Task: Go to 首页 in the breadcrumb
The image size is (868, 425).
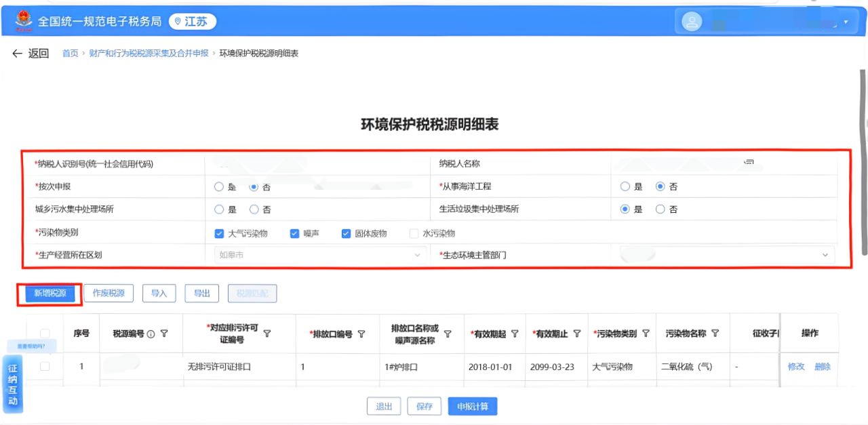Action: click(70, 54)
